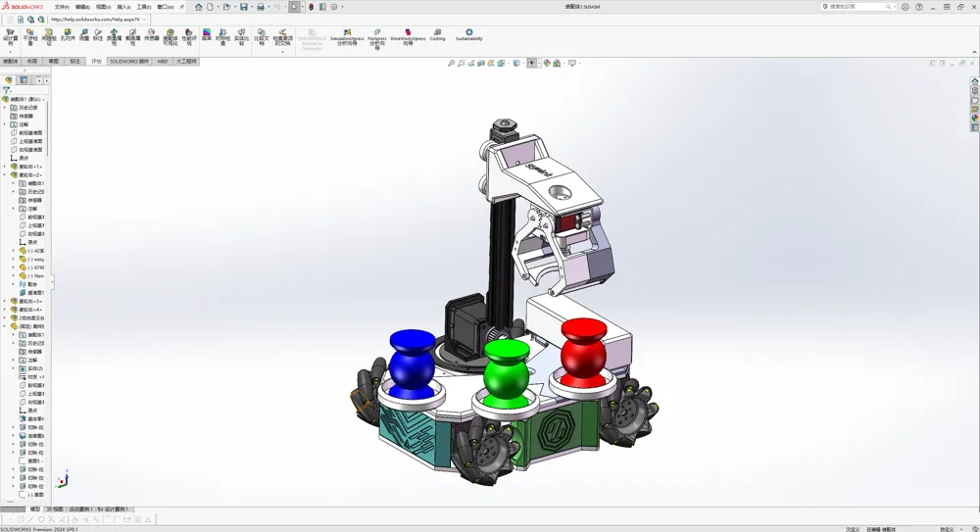Screen dimensions: 980x532
Task: Click the Home icon in task pane
Action: [x=974, y=81]
